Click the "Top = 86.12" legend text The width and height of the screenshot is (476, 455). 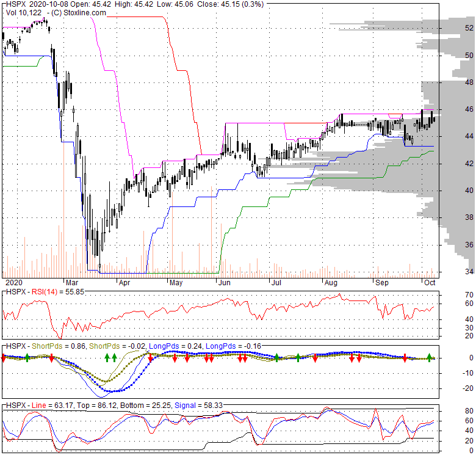point(97,406)
